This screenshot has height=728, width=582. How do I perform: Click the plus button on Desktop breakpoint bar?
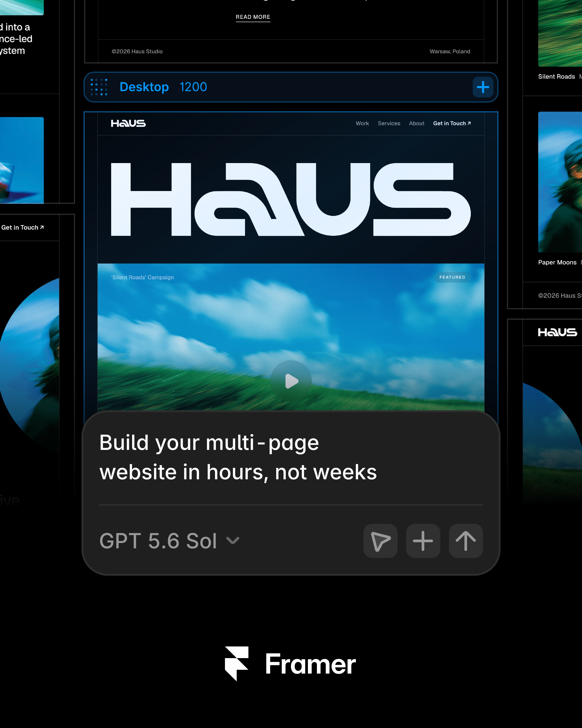point(483,87)
